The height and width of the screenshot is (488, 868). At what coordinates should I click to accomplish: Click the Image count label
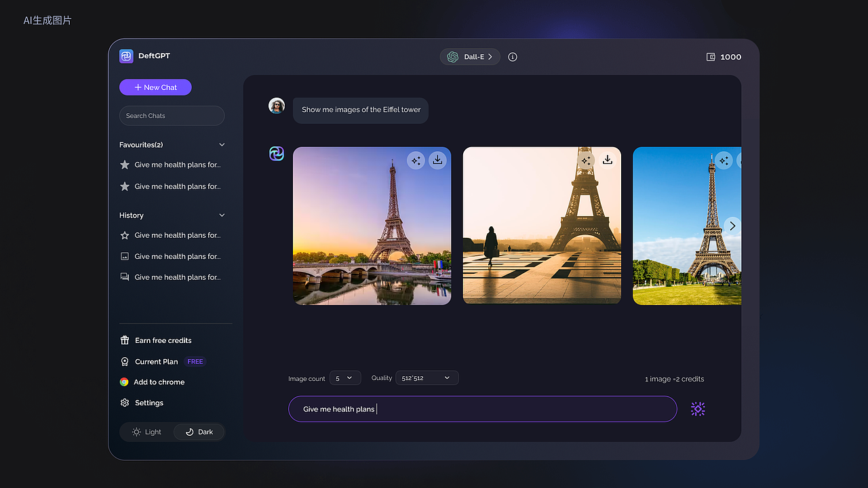[307, 379]
